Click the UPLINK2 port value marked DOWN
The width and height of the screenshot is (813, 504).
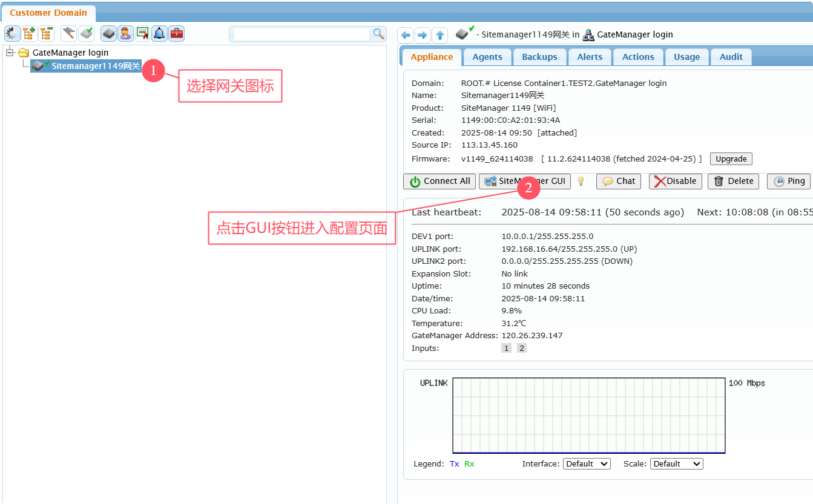point(567,261)
